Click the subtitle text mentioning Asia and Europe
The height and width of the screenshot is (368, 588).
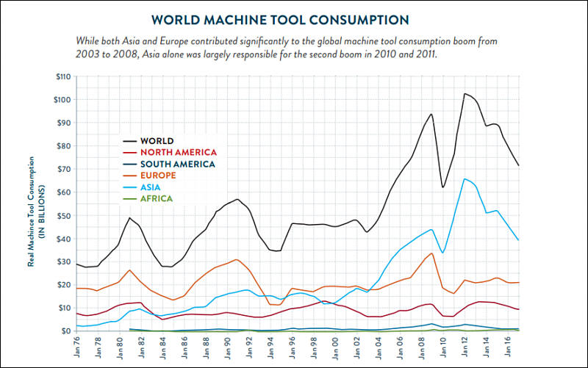pos(287,48)
